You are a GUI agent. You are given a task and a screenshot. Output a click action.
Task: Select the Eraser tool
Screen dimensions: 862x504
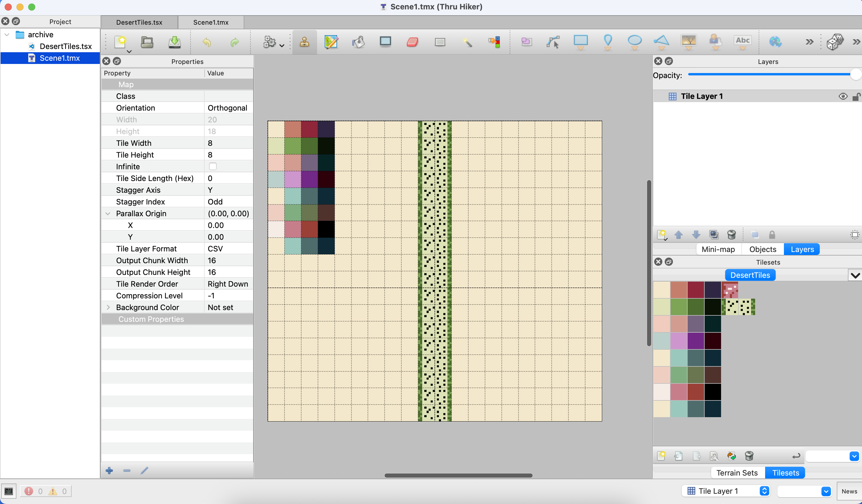pos(413,42)
